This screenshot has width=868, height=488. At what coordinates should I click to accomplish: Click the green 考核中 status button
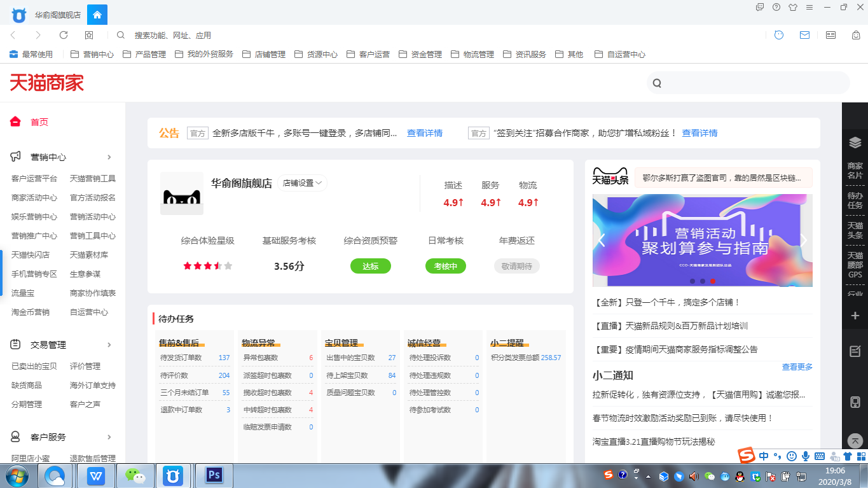[x=446, y=266]
